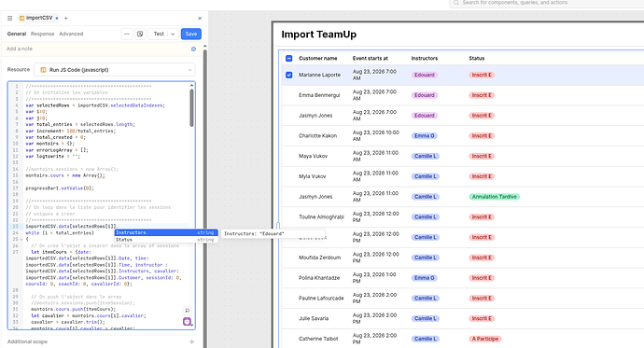Image resolution: width=644 pixels, height=348 pixels.
Task: Click code line 15 montoirs.cours
Action: click(x=65, y=175)
